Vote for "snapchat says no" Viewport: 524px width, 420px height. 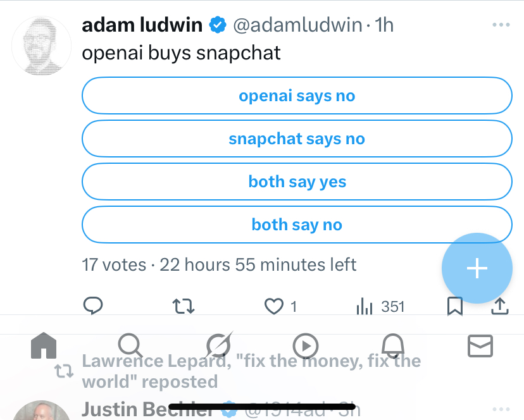(x=297, y=139)
